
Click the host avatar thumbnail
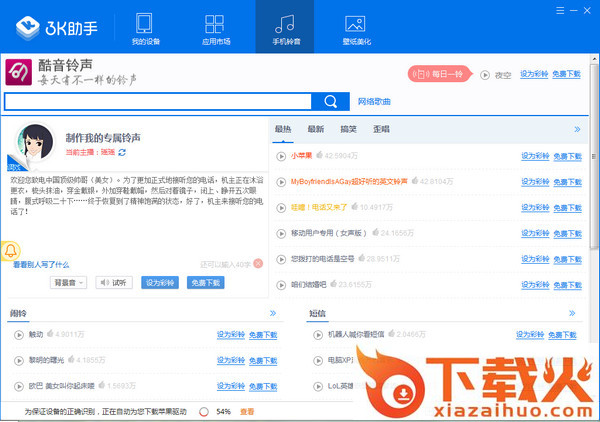coord(34,143)
